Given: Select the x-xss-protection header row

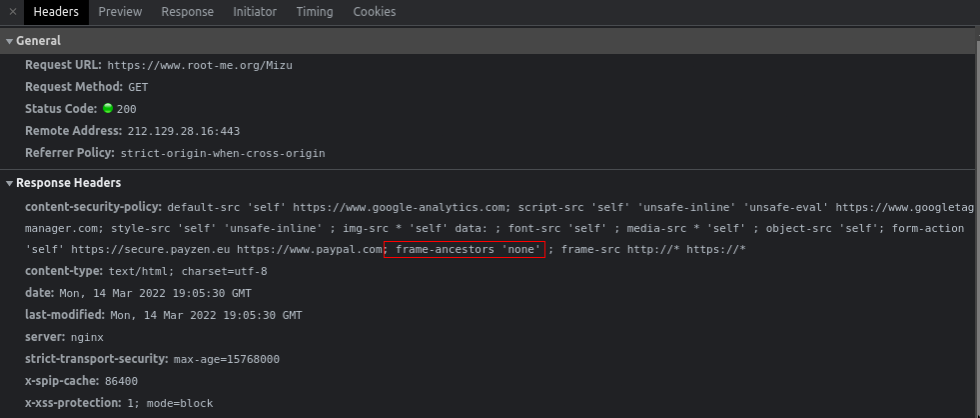Looking at the screenshot, I should [x=119, y=403].
